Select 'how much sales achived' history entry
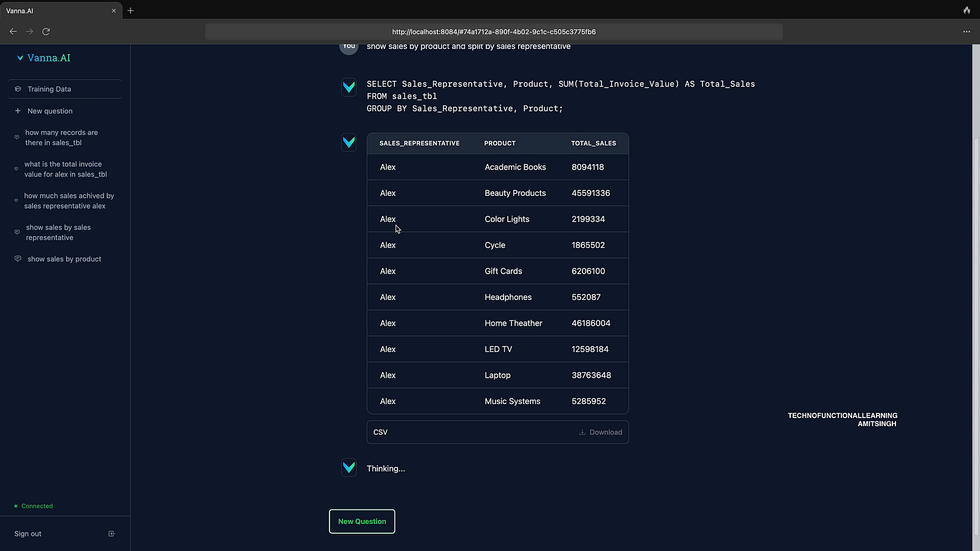 click(69, 201)
